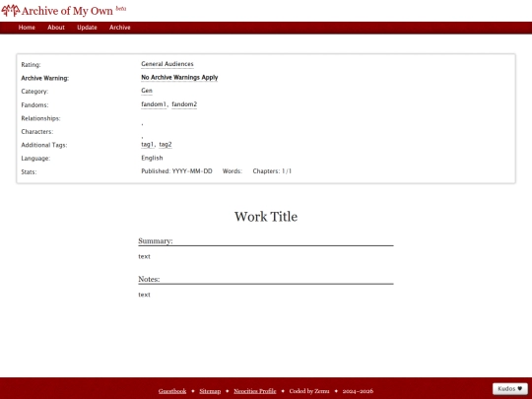The image size is (532, 399).
Task: Click the beta superscript beside site title
Action: point(121,9)
